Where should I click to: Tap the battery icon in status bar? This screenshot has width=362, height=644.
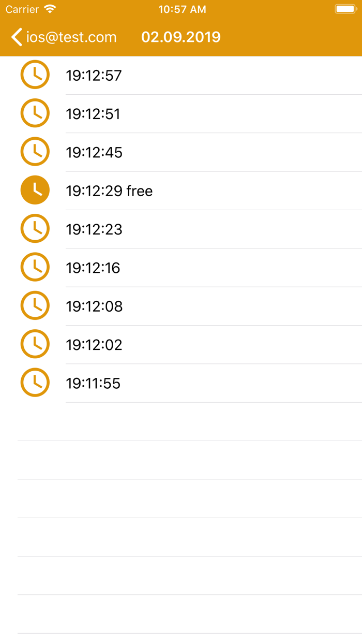coord(345,9)
